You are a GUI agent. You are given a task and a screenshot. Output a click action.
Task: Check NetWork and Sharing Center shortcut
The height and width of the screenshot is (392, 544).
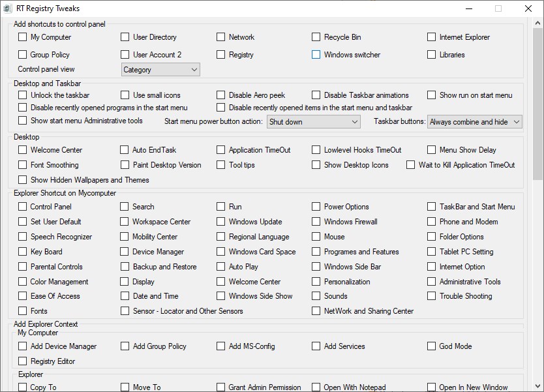317,311
